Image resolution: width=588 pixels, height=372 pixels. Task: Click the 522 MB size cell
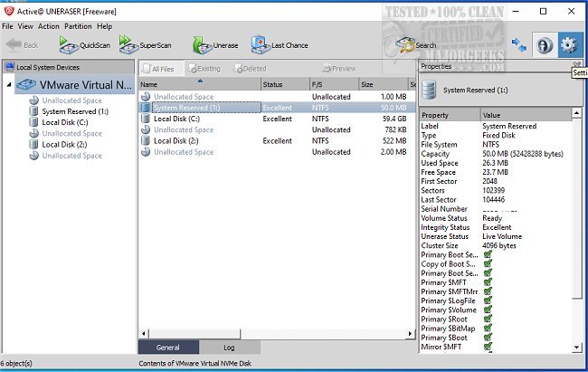tap(394, 141)
